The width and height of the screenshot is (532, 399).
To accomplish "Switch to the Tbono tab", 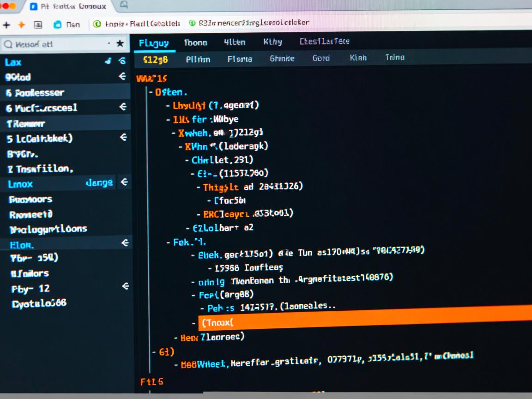I will click(x=195, y=42).
